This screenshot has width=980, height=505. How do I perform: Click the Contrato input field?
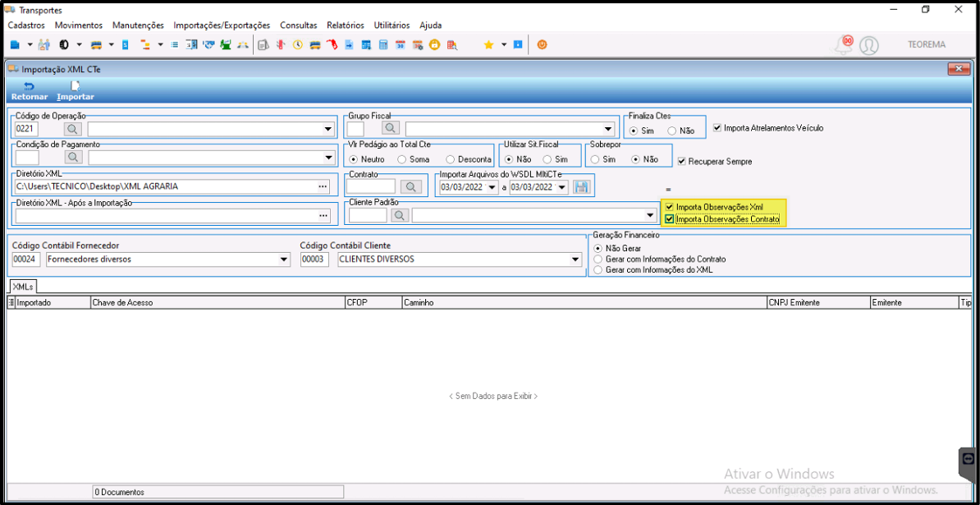click(x=373, y=187)
